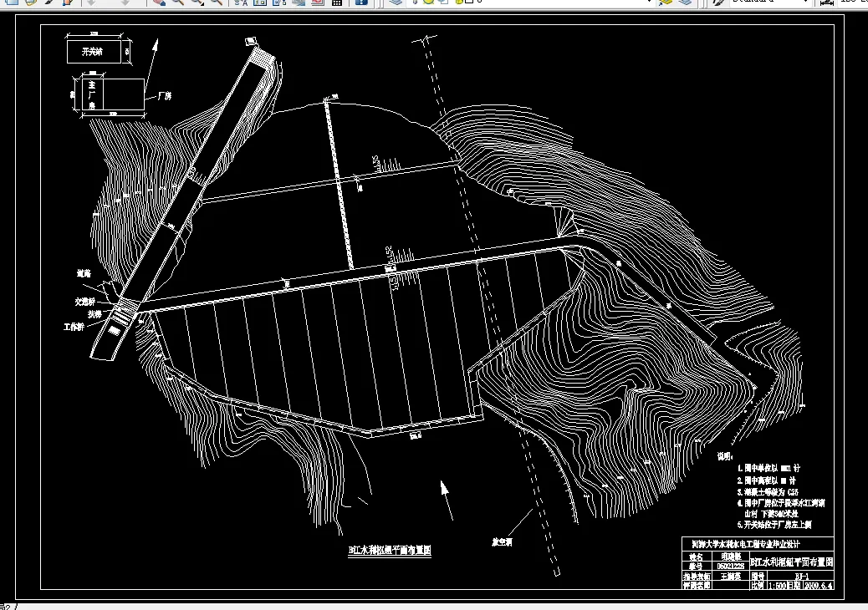Select the 评阅老师 cell in the title block

point(696,585)
